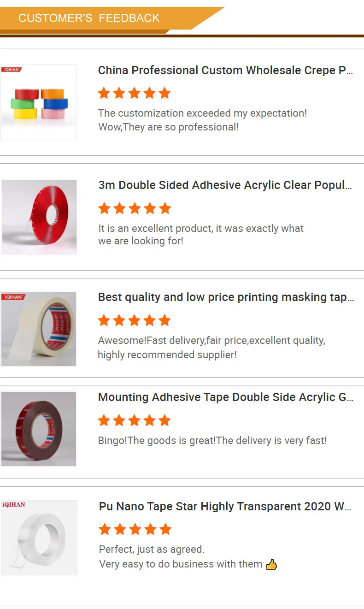The image size is (364, 609).
Task: Open the colorful crepe tape rolls thumbnail
Action: point(39,102)
